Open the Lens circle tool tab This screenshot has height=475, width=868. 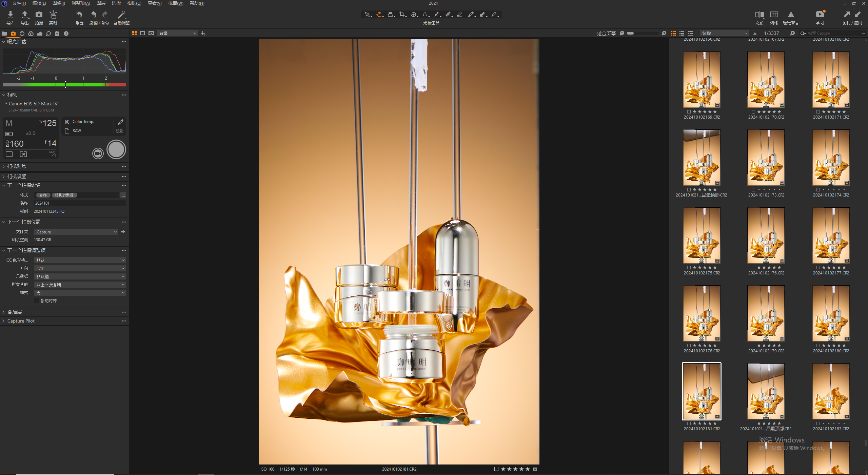click(x=22, y=34)
